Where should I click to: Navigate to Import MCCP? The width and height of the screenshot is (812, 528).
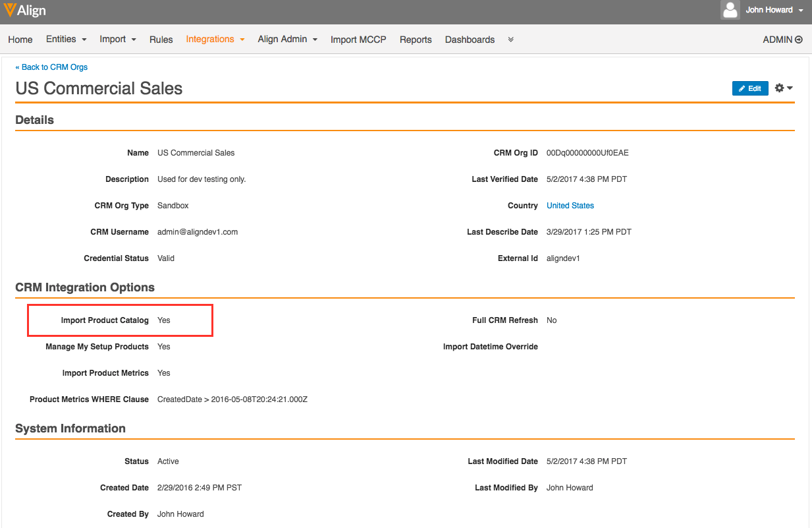tap(358, 40)
